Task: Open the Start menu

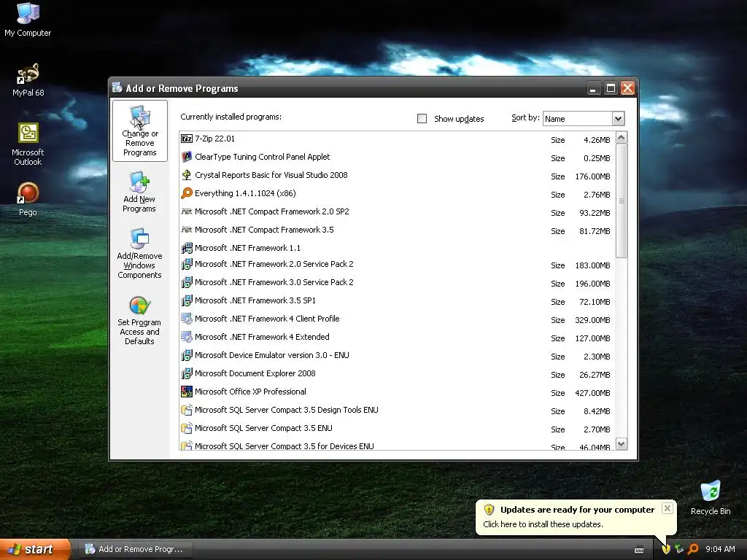Action: 35,549
